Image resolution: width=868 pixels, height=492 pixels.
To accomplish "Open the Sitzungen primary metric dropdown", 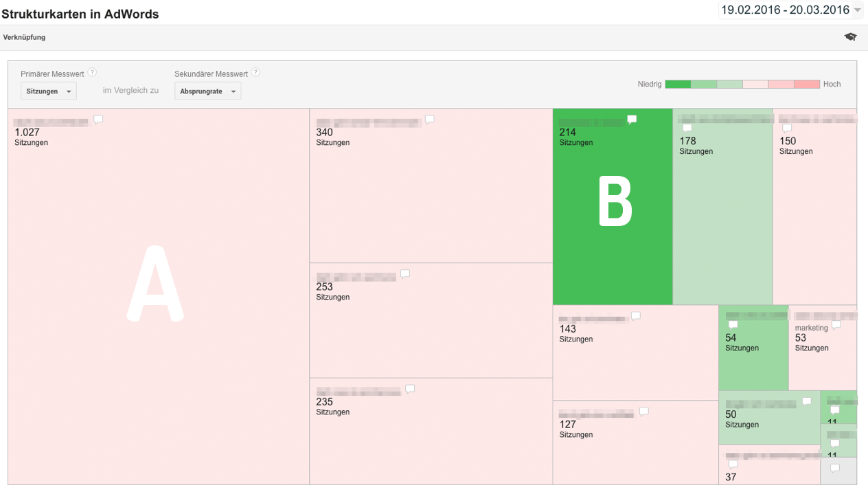I will tap(49, 91).
